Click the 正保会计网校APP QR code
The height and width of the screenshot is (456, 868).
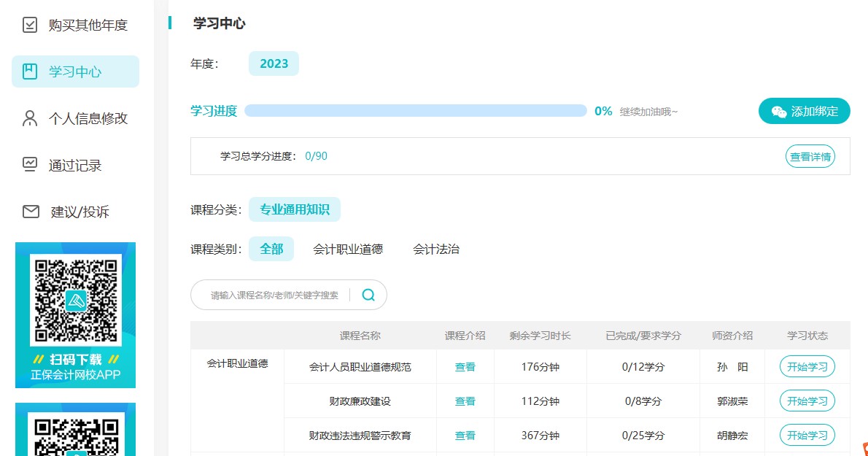point(75,299)
